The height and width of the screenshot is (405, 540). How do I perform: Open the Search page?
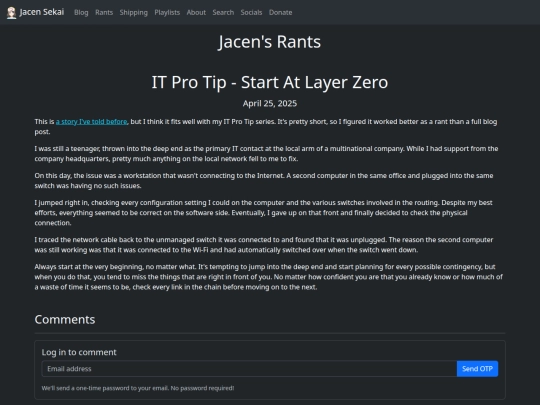[x=223, y=12]
